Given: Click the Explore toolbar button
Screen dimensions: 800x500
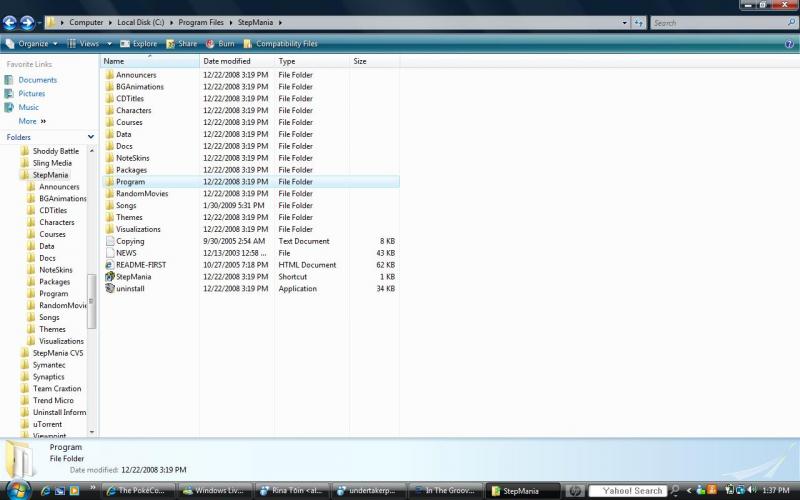Looking at the screenshot, I should click(x=138, y=44).
